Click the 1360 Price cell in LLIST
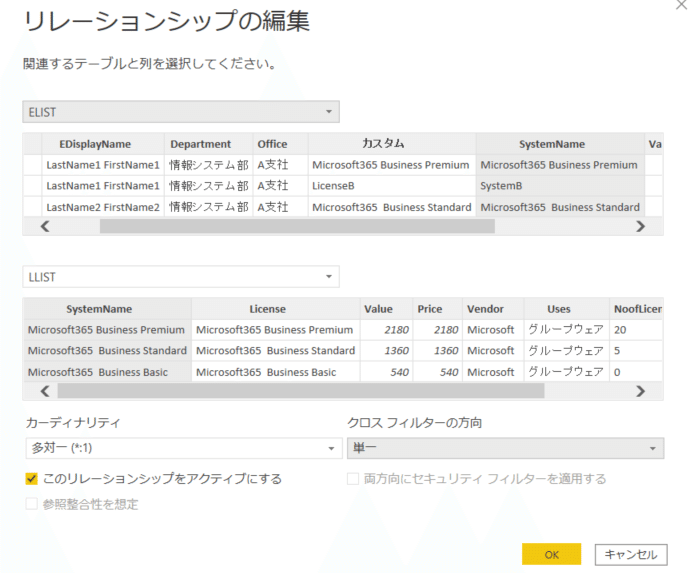Image resolution: width=691 pixels, height=573 pixels. [x=438, y=351]
